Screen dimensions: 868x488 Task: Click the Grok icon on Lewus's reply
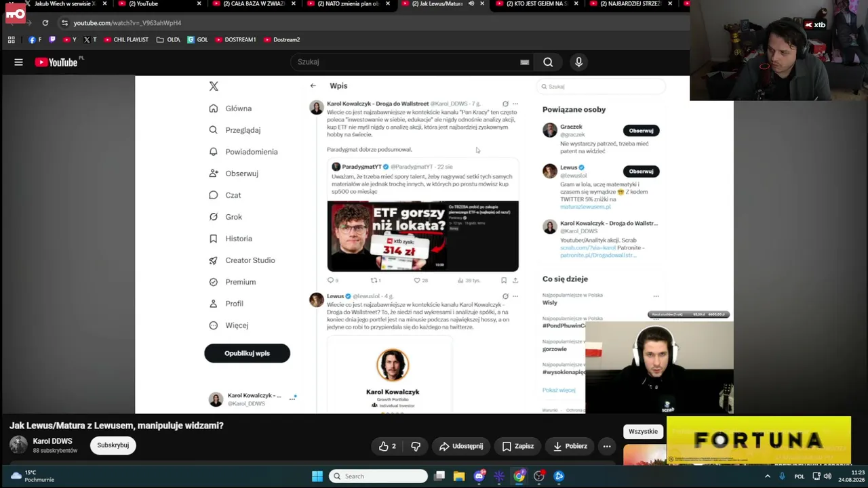(505, 296)
